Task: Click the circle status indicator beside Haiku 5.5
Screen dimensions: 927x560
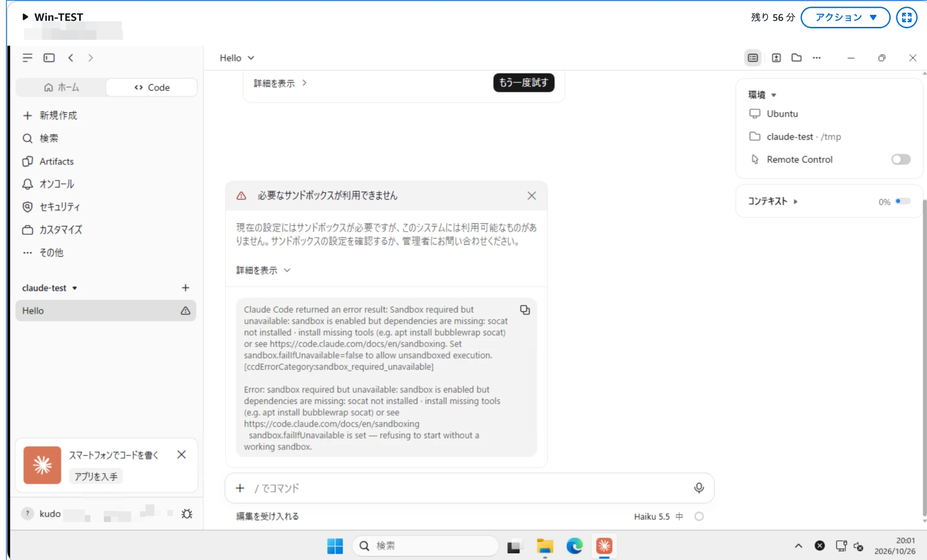Action: [699, 516]
